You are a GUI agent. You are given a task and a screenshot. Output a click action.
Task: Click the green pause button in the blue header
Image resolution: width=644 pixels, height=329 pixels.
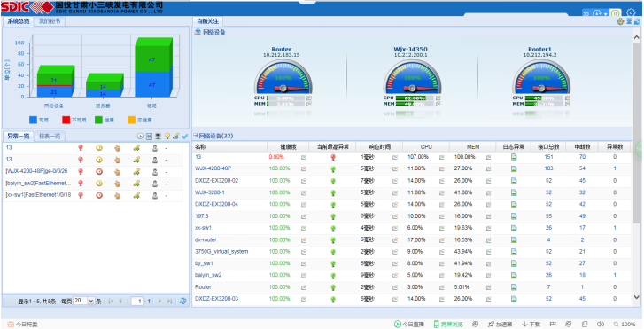[x=615, y=13]
